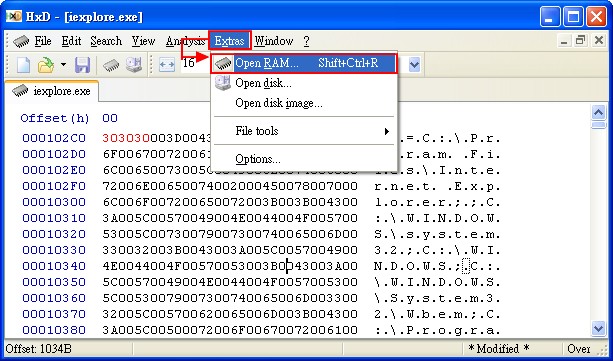Screen dimensions: 613x361
Task: Click the scrollbar down arrow
Action: 599,328
